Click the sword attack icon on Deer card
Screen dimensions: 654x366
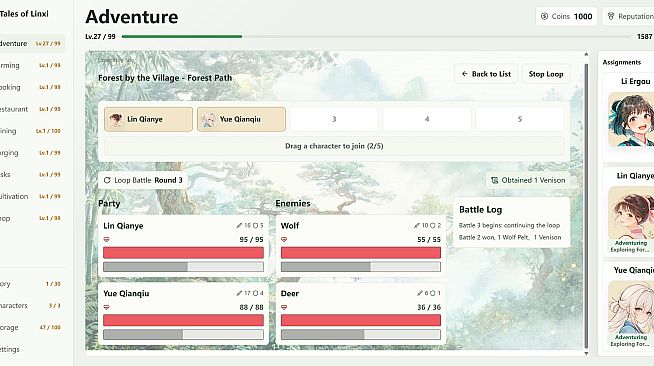(x=420, y=293)
